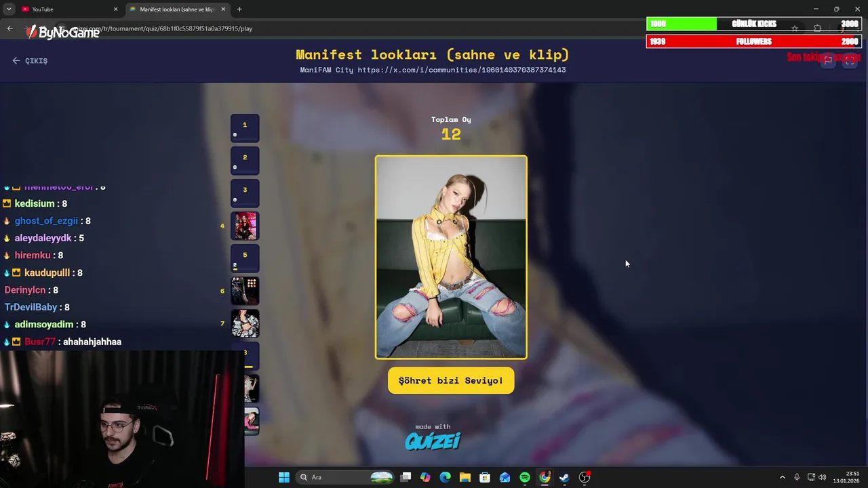Go back with the browser back arrow

point(9,28)
